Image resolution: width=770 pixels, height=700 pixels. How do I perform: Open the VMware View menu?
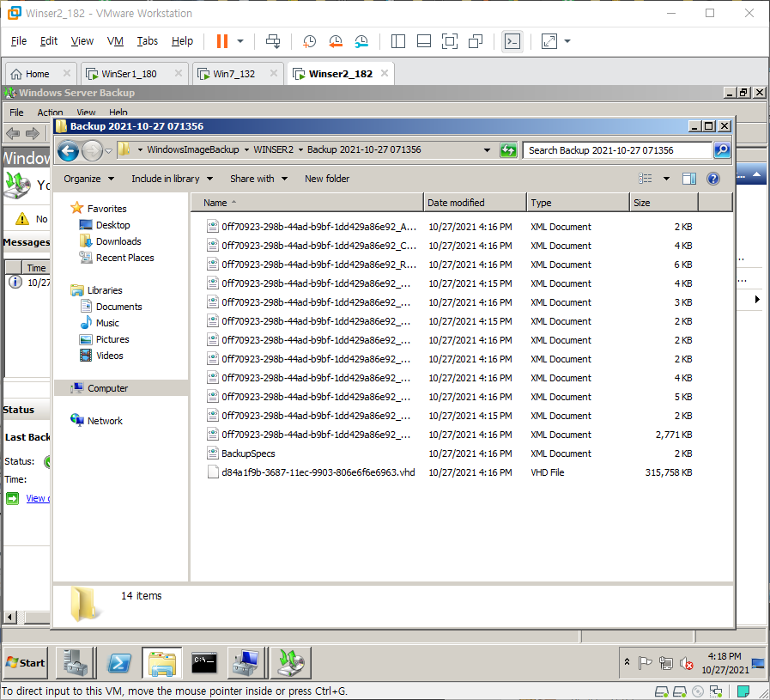click(x=82, y=40)
